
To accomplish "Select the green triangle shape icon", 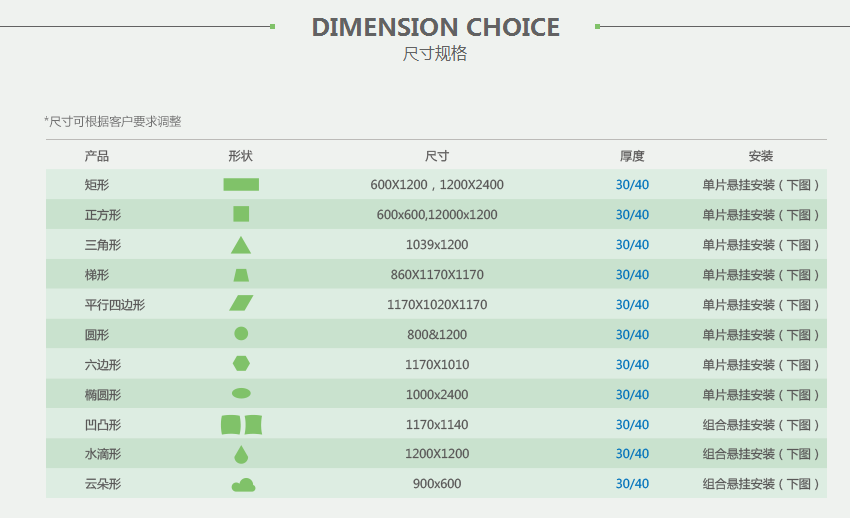I will pyautogui.click(x=241, y=245).
